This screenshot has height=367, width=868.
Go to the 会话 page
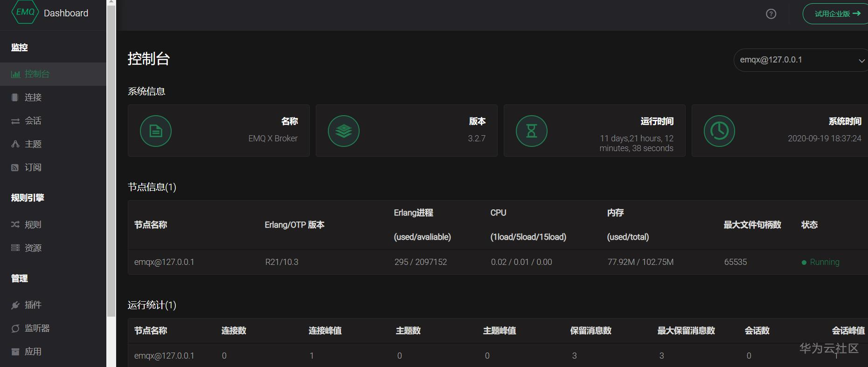pos(33,121)
